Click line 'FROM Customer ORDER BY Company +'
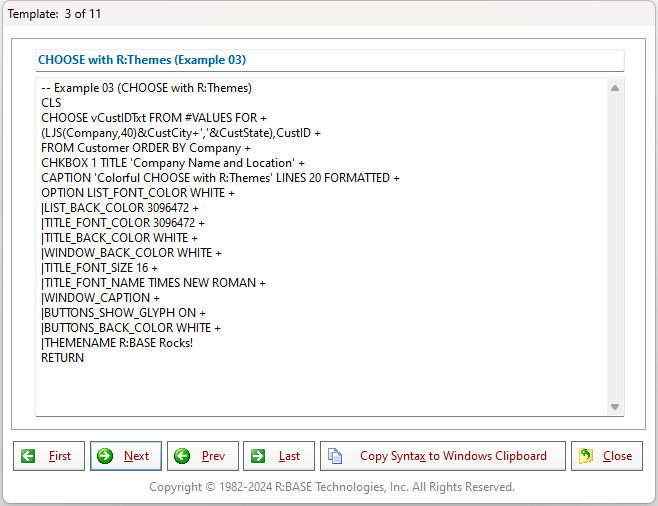 click(x=146, y=148)
